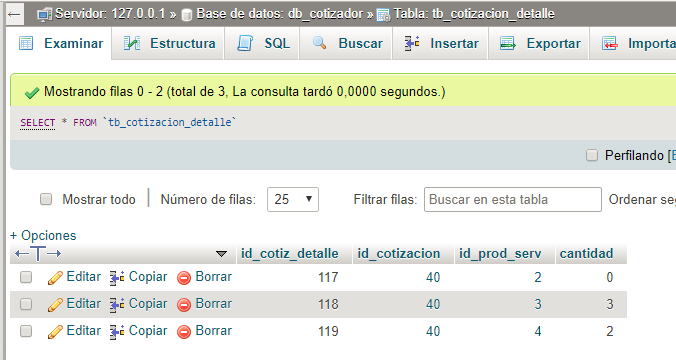The image size is (676, 360).
Task: Tick the checkbox for row 119
Action: point(26,331)
